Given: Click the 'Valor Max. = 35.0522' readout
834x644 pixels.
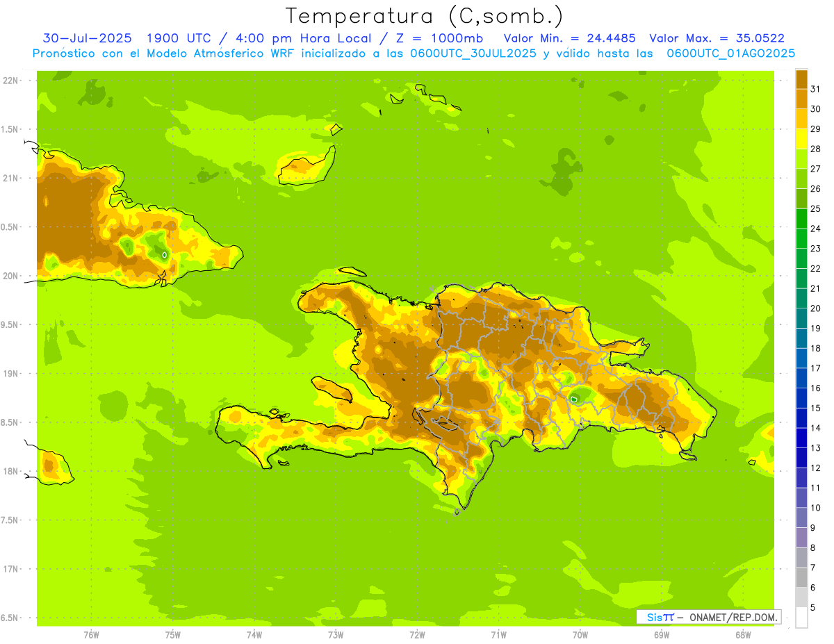Looking at the screenshot, I should pyautogui.click(x=717, y=38).
